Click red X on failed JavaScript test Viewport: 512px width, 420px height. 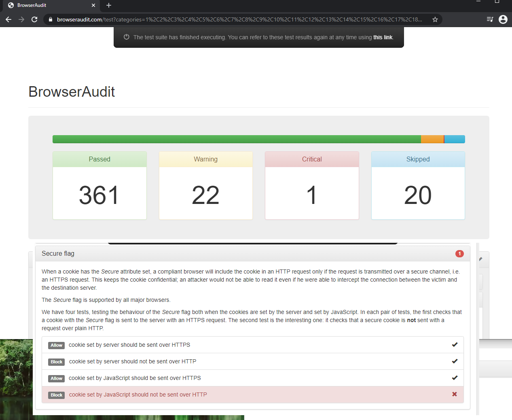click(x=455, y=394)
